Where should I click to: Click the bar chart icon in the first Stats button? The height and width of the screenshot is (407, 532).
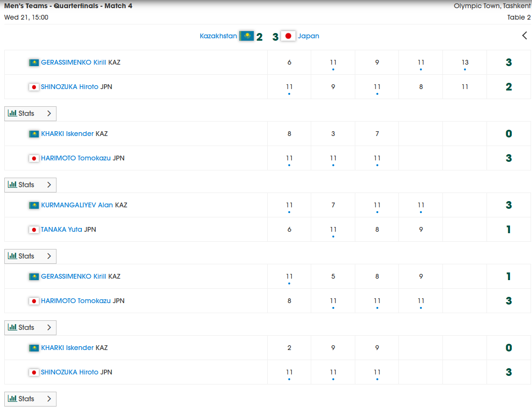tap(12, 113)
